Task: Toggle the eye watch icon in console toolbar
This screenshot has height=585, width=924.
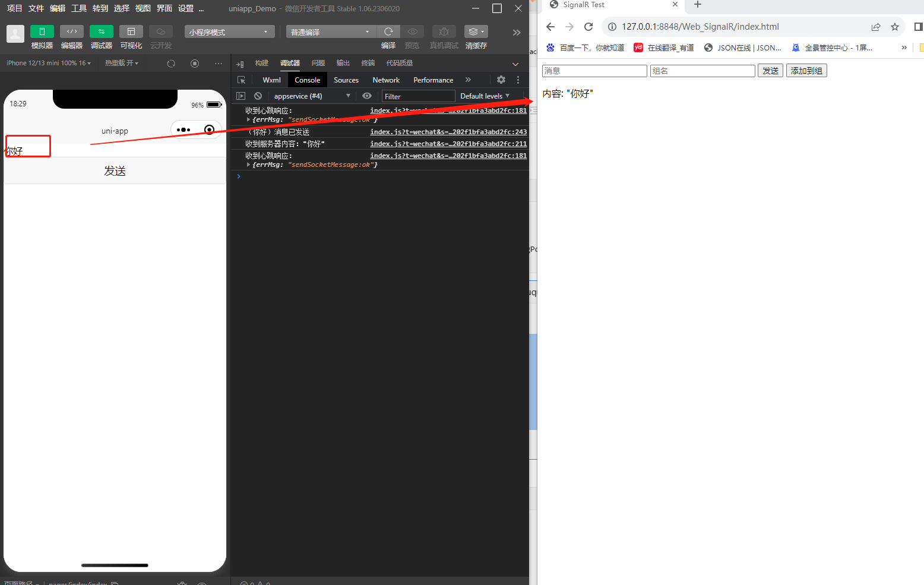Action: [x=366, y=96]
